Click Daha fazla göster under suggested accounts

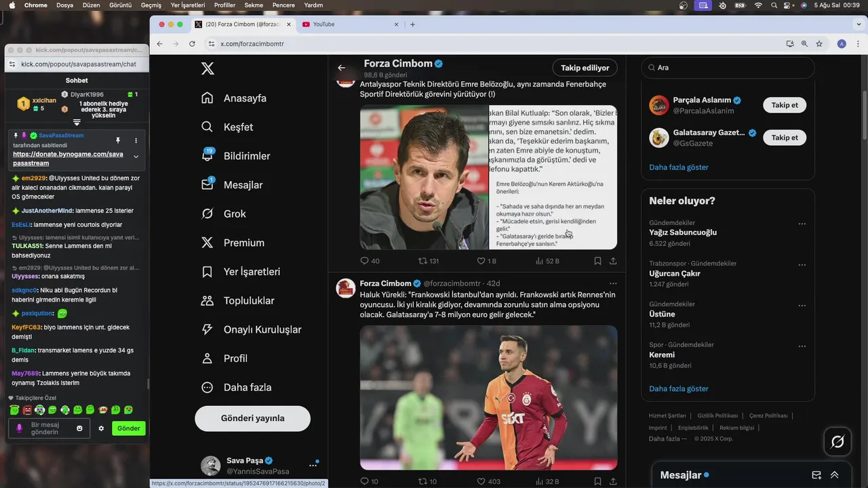coord(679,167)
